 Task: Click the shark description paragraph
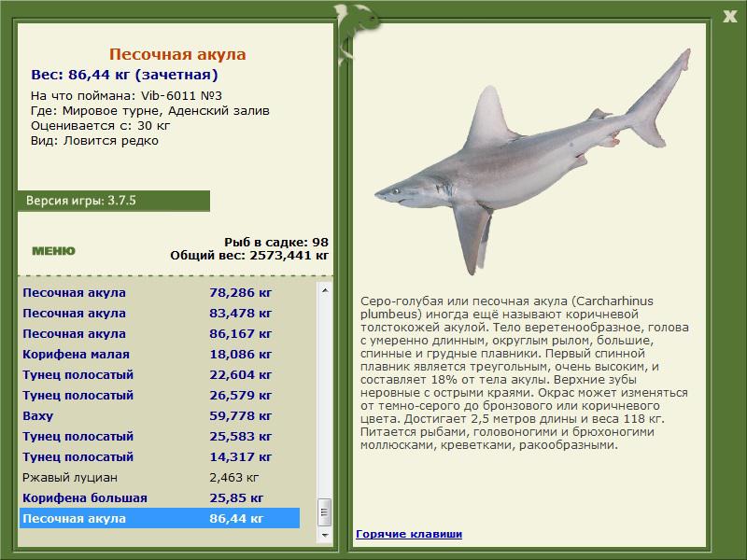click(x=524, y=372)
